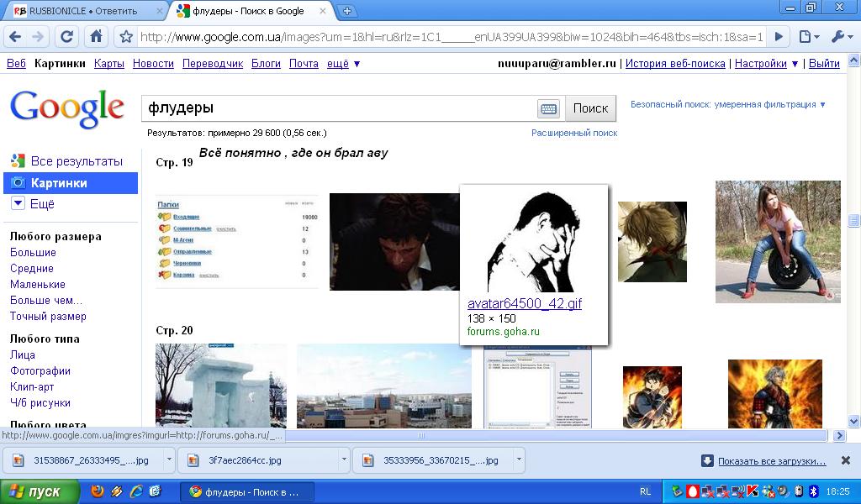
Task: Go back using the browser back arrow
Action: [15, 37]
